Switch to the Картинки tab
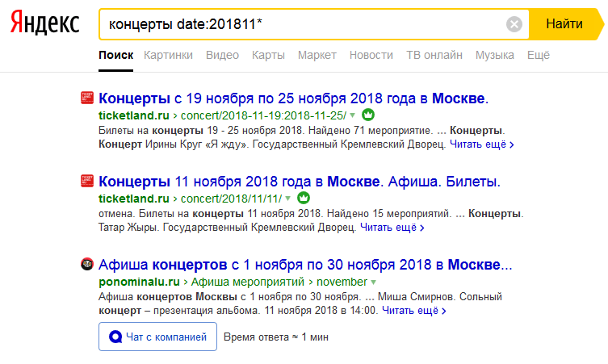The width and height of the screenshot is (608, 364). [168, 55]
